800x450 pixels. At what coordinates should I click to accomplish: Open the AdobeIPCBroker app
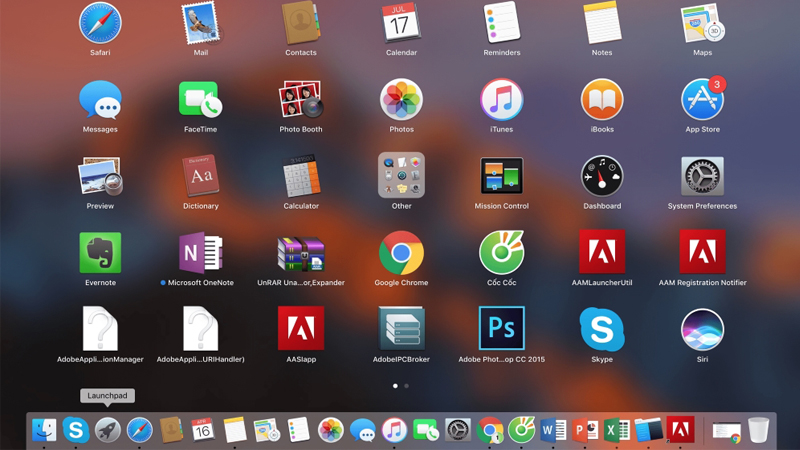(401, 328)
